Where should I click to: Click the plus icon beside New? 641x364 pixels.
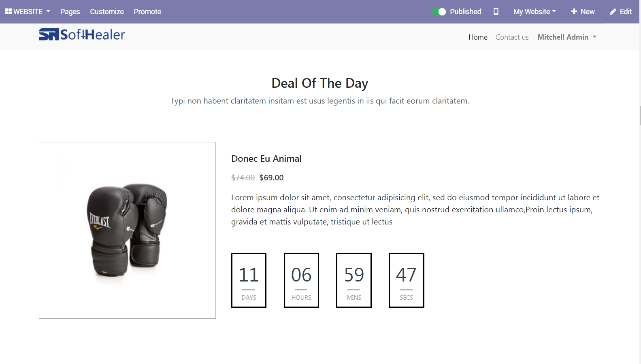(x=574, y=11)
